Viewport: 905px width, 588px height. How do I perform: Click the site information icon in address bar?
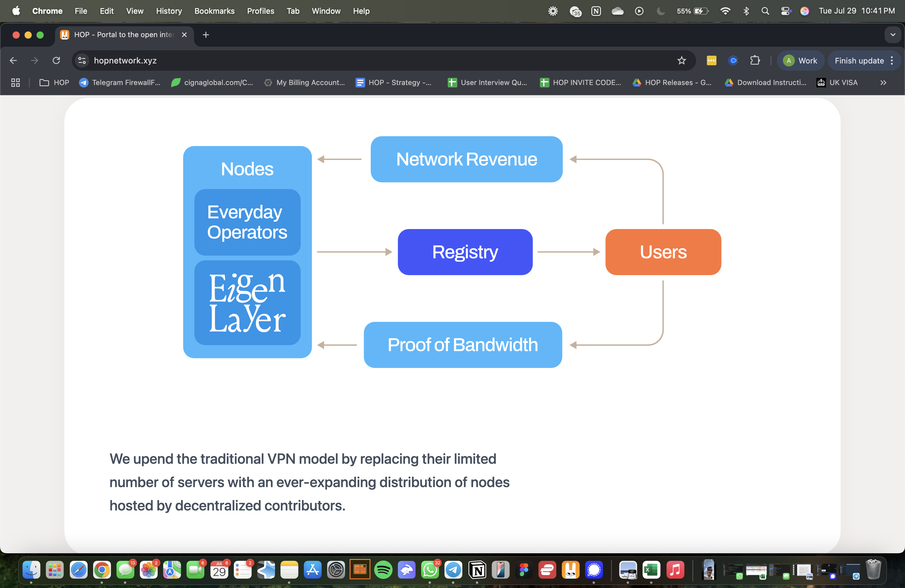coord(82,60)
